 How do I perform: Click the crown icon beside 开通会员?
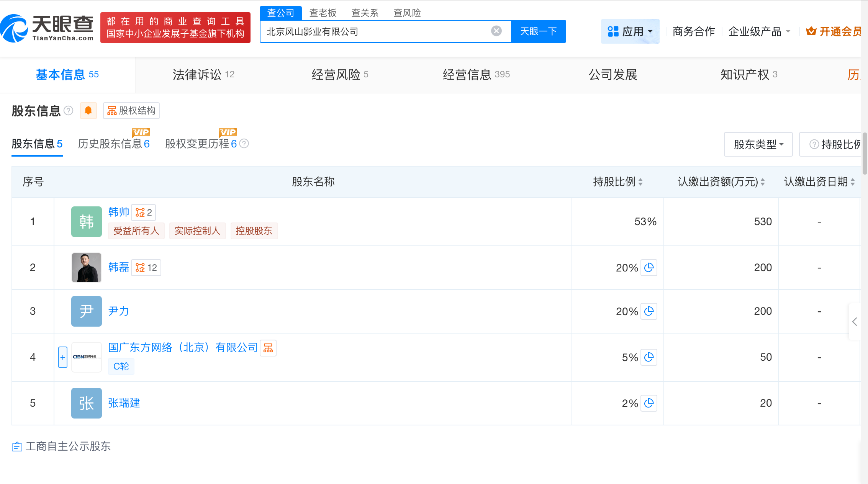(x=811, y=31)
